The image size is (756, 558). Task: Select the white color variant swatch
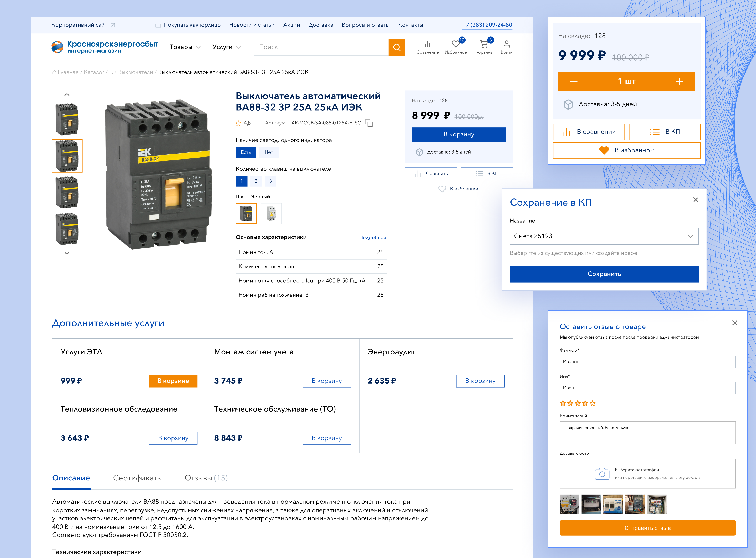point(271,214)
